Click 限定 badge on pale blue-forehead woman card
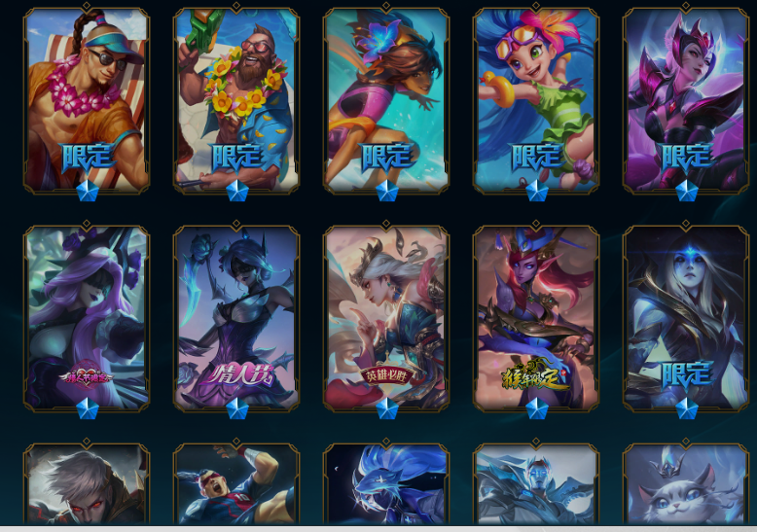 pos(687,374)
